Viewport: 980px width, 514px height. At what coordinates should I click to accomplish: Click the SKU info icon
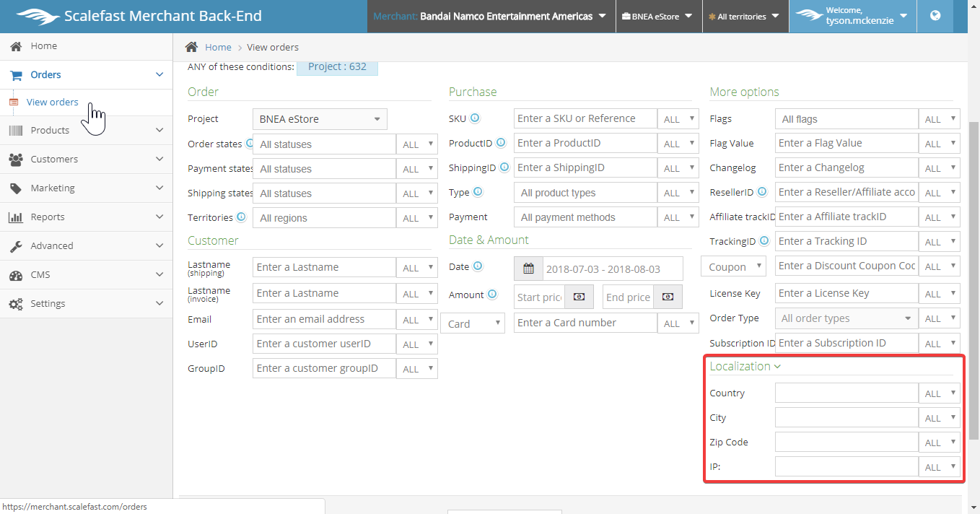[x=475, y=118]
